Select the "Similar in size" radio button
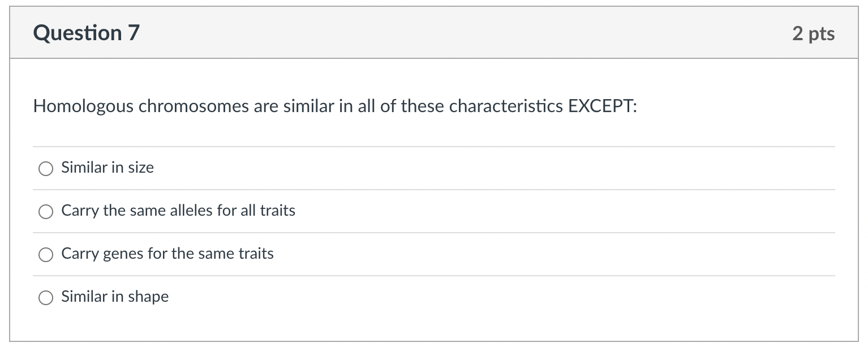The image size is (868, 351). (46, 168)
